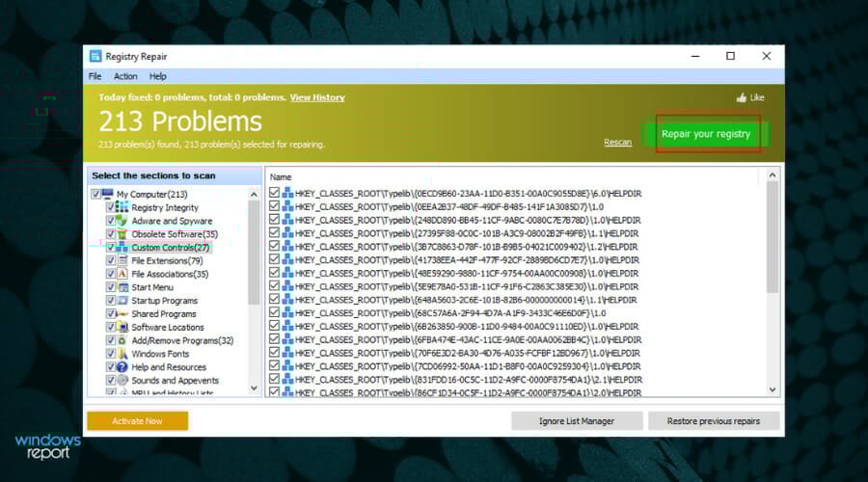Click sections list scroll up arrow
The width and height of the screenshot is (868, 482).
(254, 194)
